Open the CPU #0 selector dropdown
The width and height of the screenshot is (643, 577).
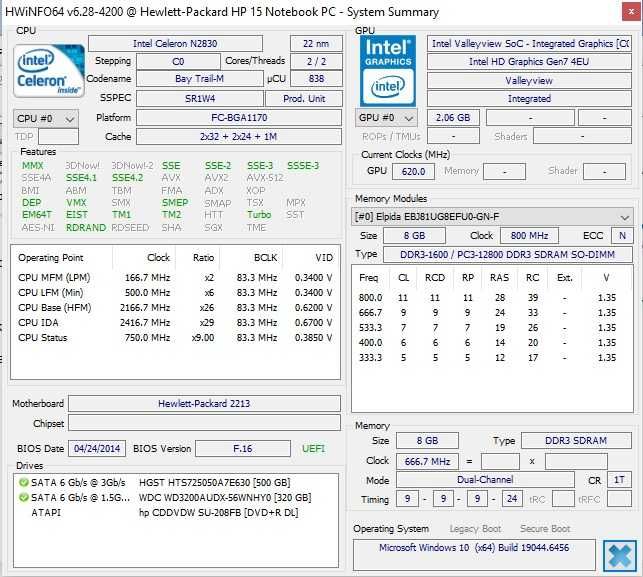pos(46,119)
